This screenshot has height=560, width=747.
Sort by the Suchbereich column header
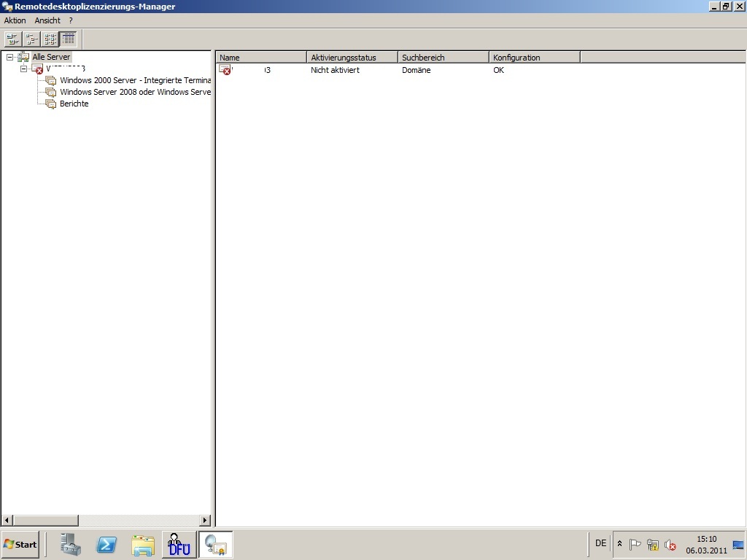[x=443, y=57]
